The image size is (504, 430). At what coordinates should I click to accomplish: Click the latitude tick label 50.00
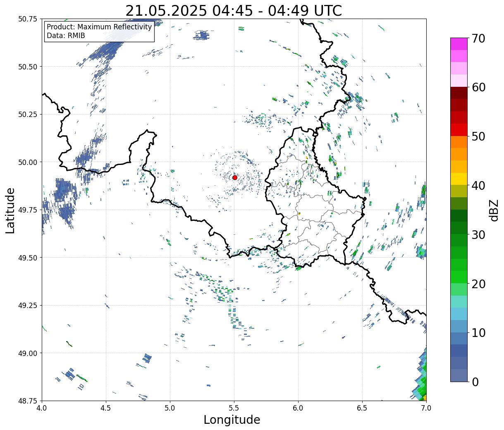click(28, 162)
